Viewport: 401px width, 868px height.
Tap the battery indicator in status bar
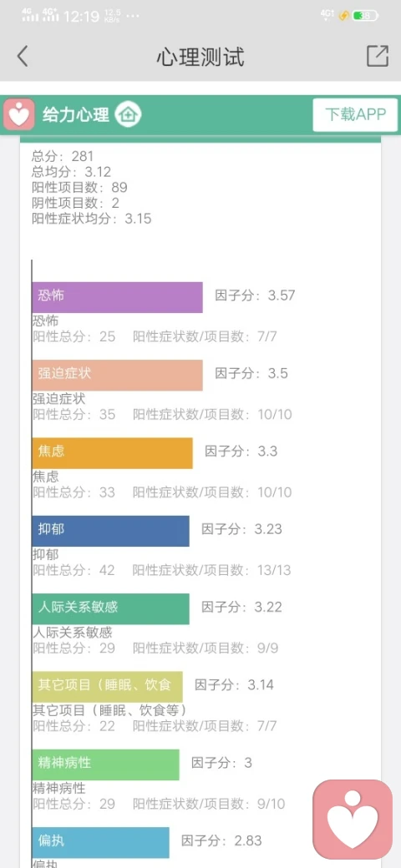[x=366, y=16]
